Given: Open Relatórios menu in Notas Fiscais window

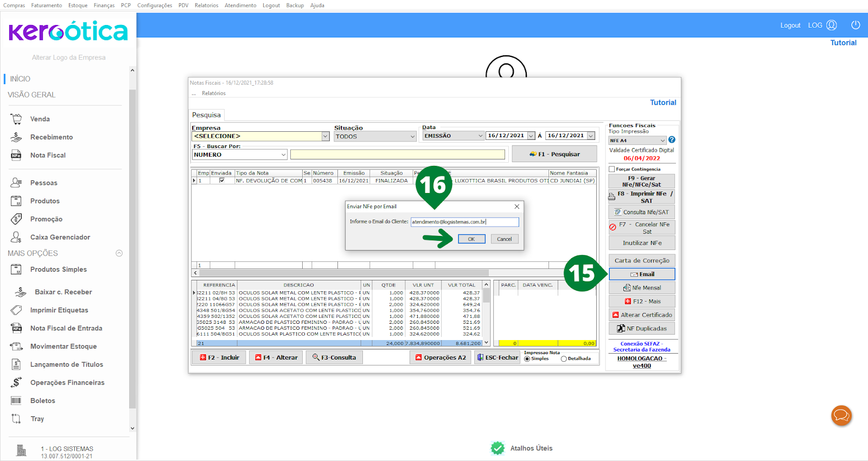Looking at the screenshot, I should point(214,93).
